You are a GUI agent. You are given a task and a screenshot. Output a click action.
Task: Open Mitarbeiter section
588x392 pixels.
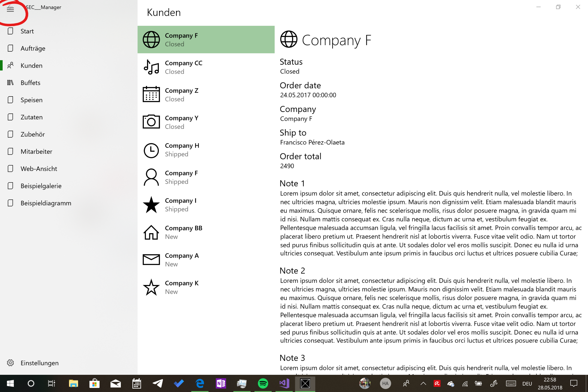36,151
